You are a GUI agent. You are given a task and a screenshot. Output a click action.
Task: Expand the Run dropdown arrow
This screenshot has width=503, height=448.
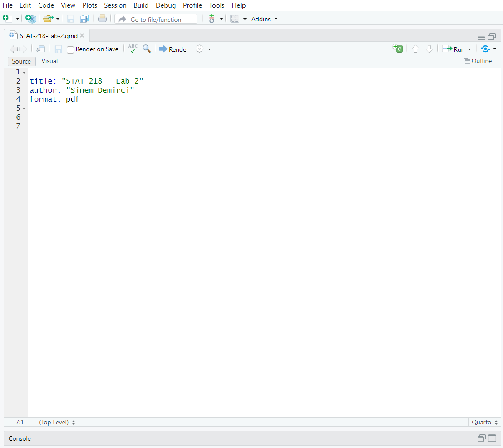470,49
